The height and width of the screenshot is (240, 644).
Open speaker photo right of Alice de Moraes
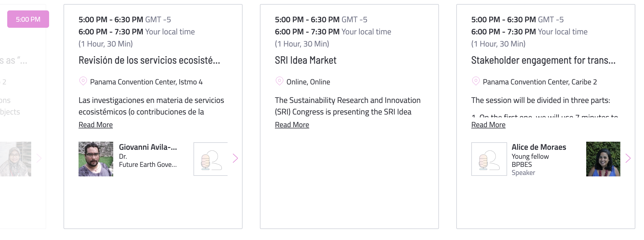603,159
